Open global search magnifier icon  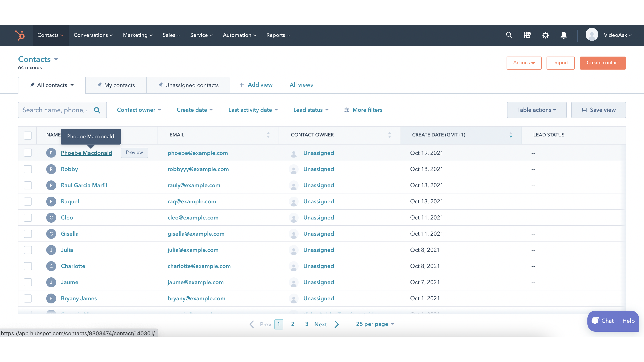[509, 35]
